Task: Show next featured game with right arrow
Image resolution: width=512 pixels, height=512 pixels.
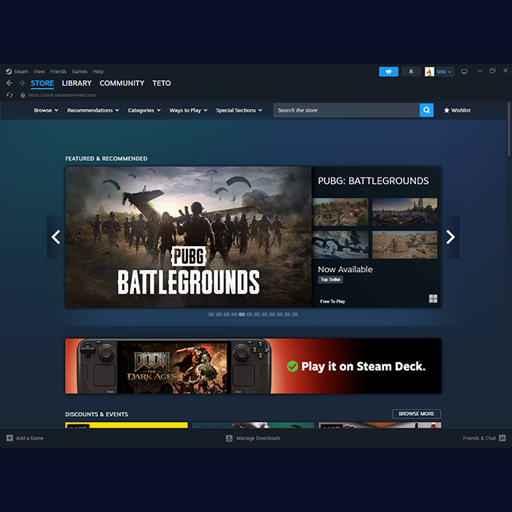Action: tap(451, 237)
